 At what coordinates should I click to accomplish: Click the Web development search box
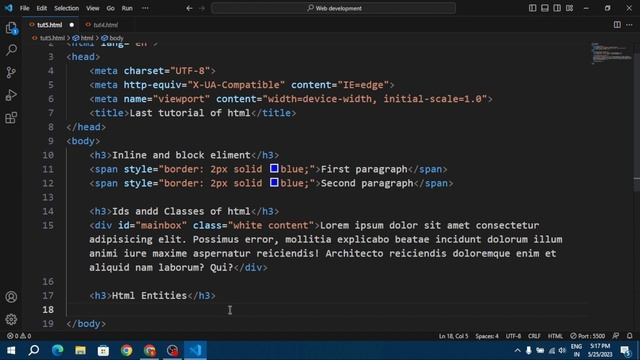pos(333,8)
